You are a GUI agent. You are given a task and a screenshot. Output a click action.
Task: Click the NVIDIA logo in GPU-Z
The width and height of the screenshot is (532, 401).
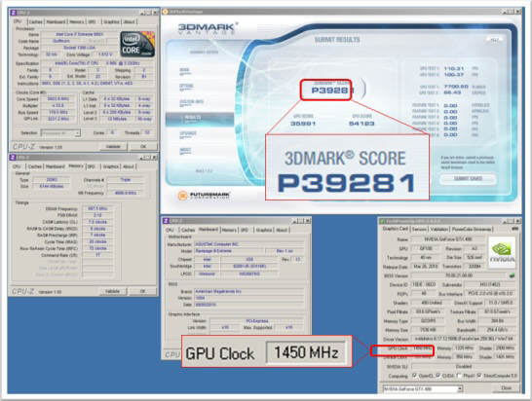(x=502, y=252)
